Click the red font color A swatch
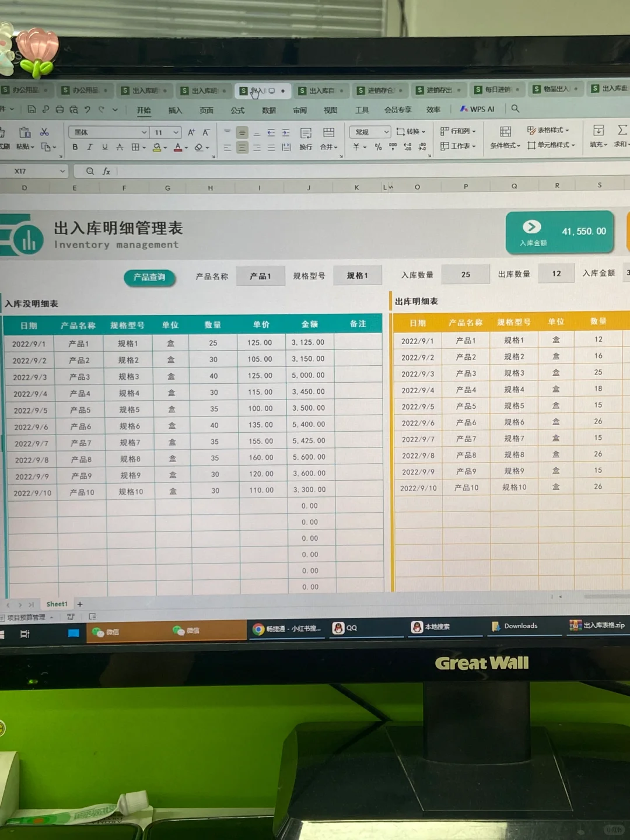 tap(178, 148)
